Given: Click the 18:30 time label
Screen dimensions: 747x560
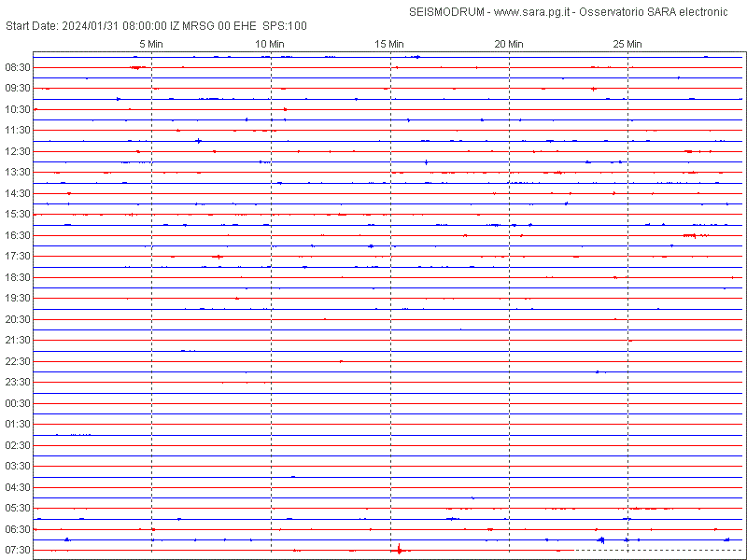Looking at the screenshot, I should click(18, 277).
